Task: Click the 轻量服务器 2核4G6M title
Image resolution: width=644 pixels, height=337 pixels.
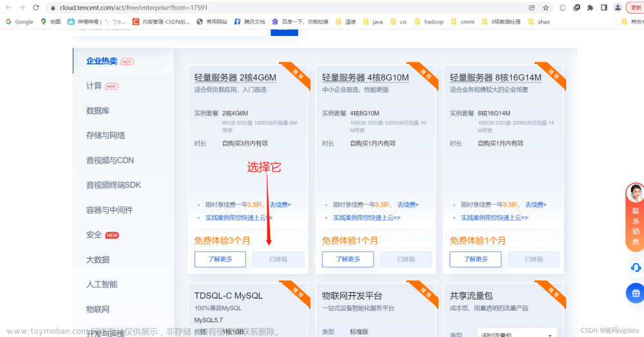Action: point(235,77)
